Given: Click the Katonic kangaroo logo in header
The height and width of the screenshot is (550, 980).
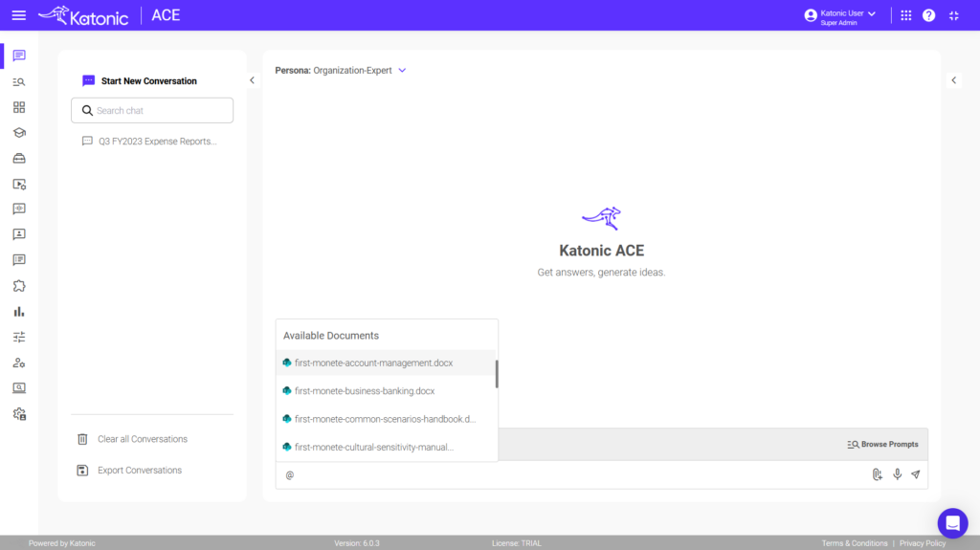Looking at the screenshot, I should tap(83, 15).
